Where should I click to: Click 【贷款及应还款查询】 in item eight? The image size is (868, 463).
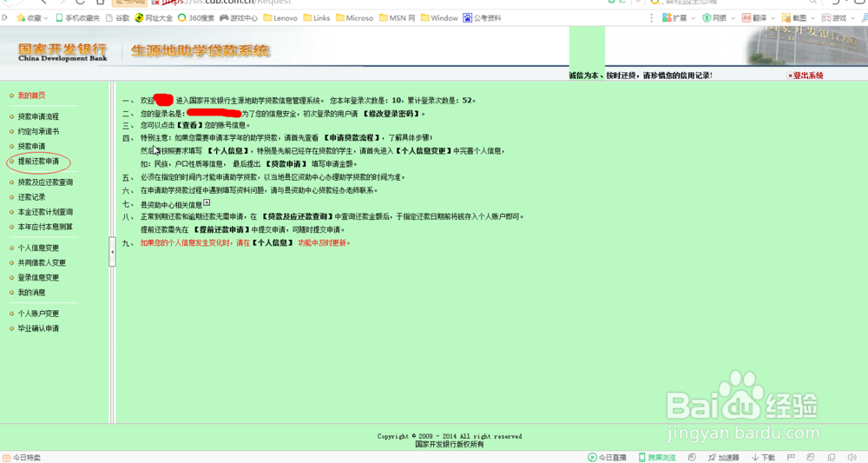point(297,216)
